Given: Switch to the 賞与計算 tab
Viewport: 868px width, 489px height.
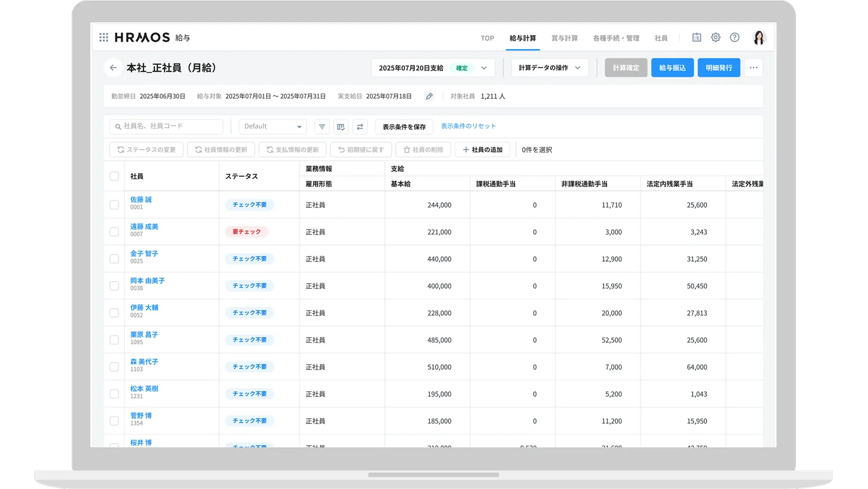Looking at the screenshot, I should 564,38.
